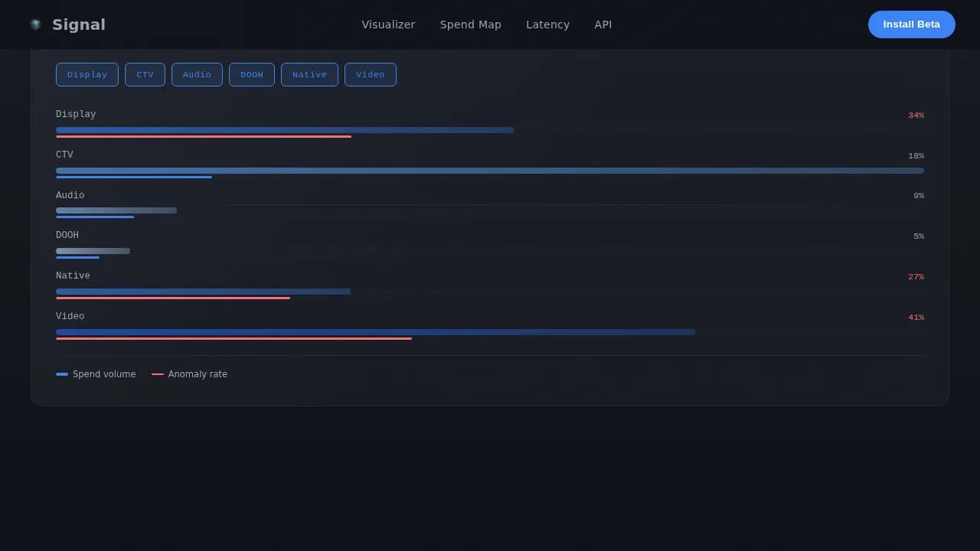Click the Signal brand name text
Screen dimensions: 980x551
(x=79, y=24)
